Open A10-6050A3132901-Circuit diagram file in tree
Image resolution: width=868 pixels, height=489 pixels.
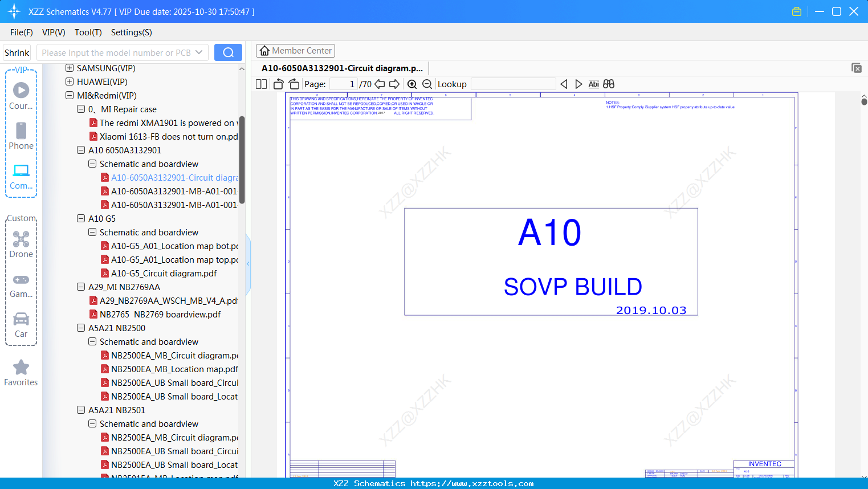175,178
